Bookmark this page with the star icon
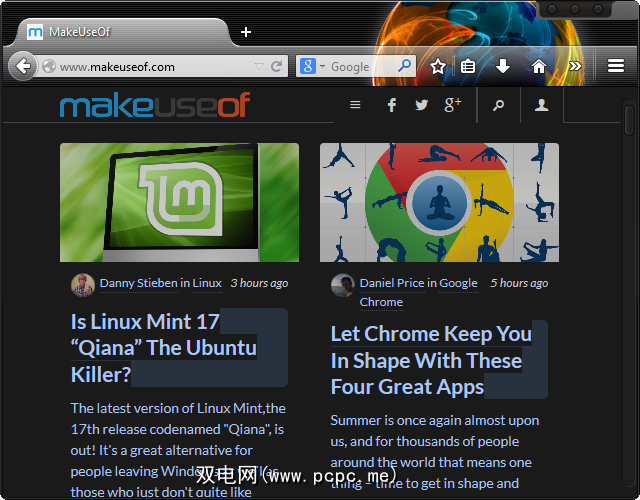Screen dimensions: 640x500 click(438, 66)
